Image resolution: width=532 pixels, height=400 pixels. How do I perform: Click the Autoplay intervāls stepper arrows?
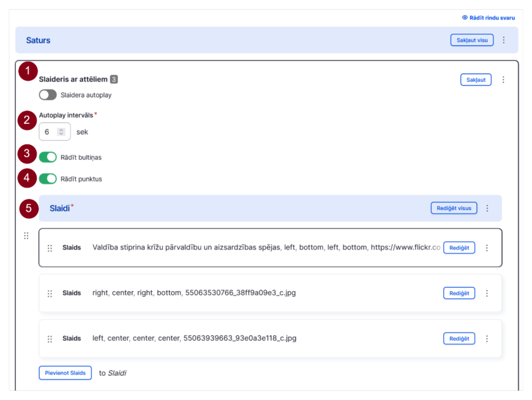pyautogui.click(x=61, y=132)
